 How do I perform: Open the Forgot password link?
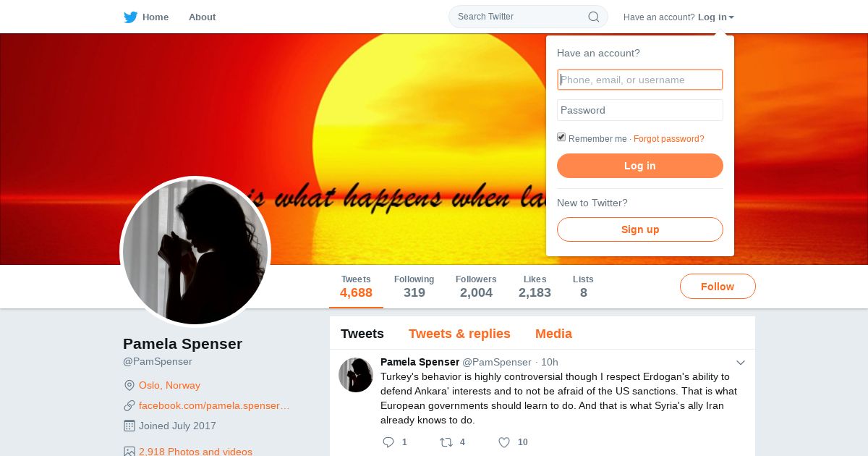[668, 139]
